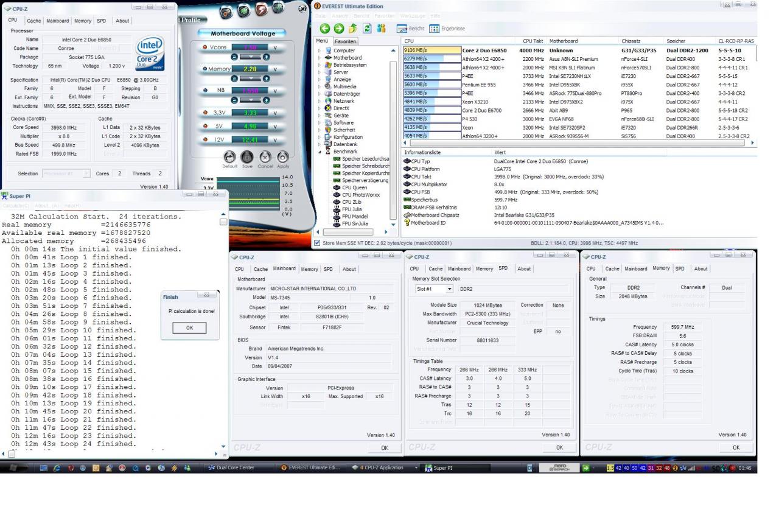Open the Slot #1 dropdown in CPU-Z SPD
779x532 pixels.
[450, 289]
